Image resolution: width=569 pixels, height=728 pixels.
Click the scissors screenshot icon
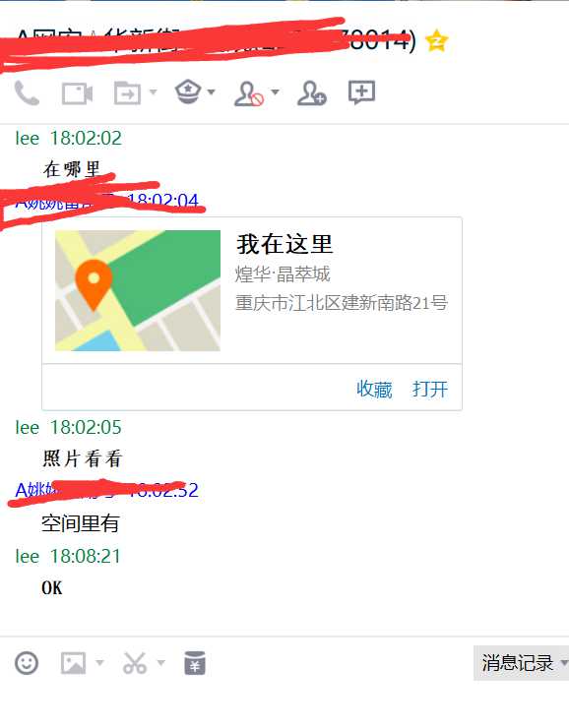click(135, 662)
